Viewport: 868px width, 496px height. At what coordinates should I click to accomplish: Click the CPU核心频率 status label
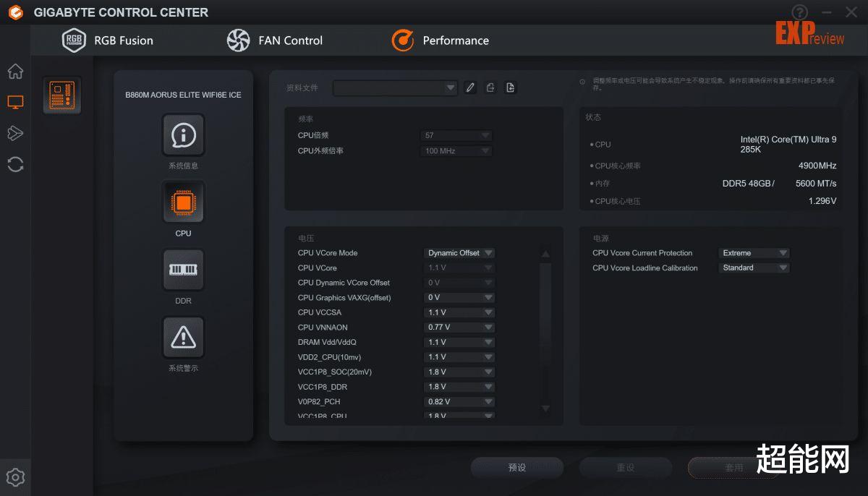pyautogui.click(x=618, y=166)
